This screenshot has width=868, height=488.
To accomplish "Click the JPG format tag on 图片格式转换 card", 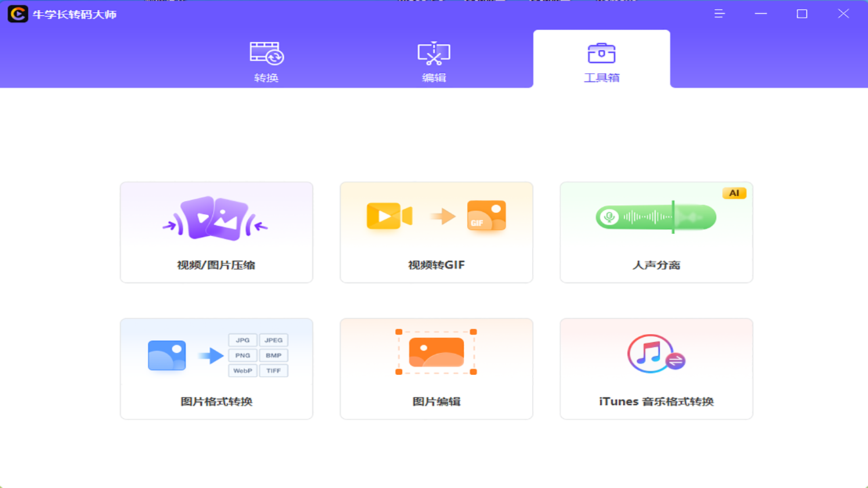I will 243,340.
